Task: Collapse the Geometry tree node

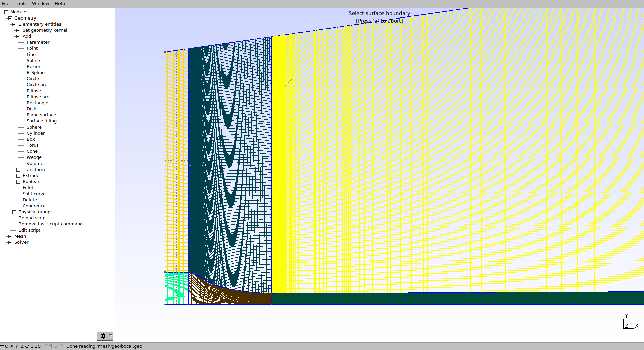Action: coord(10,18)
